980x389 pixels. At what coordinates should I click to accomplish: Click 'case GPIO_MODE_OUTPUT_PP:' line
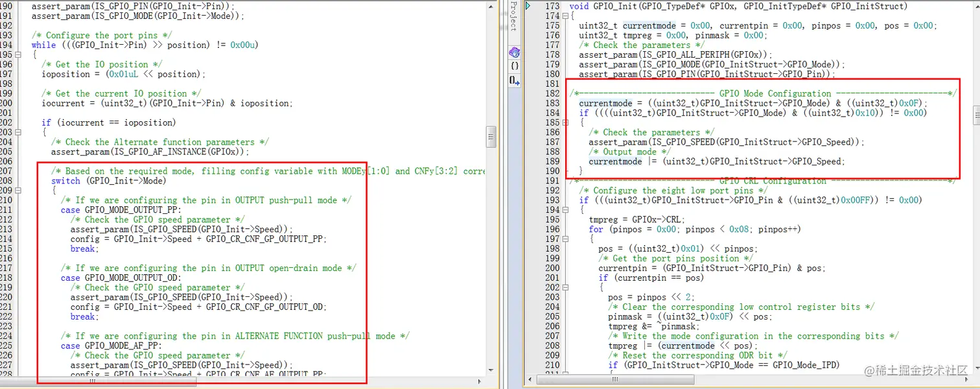pyautogui.click(x=121, y=210)
